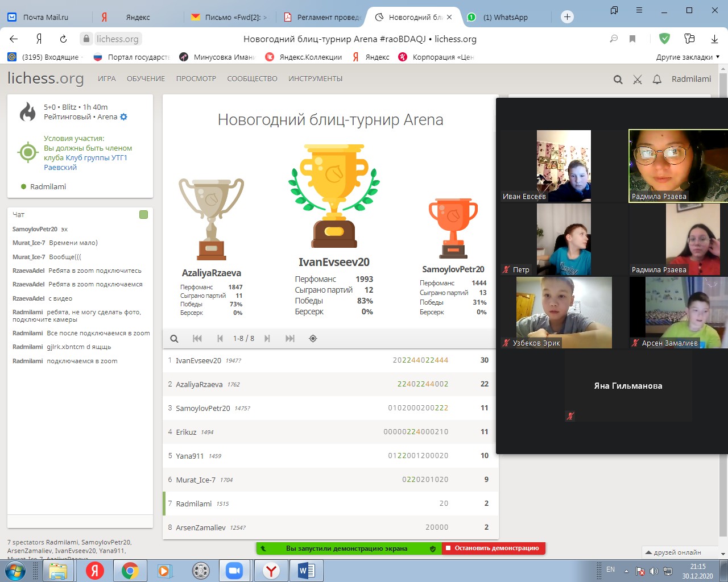Open IvanEvseev20 row in standings
Screen dimensions: 728x582
(198, 360)
